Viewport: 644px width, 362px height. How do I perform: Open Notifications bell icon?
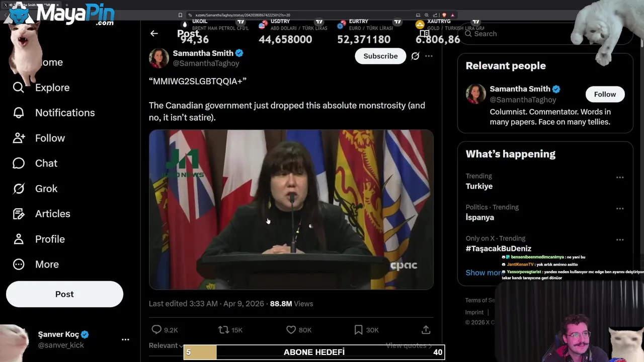coord(19,113)
